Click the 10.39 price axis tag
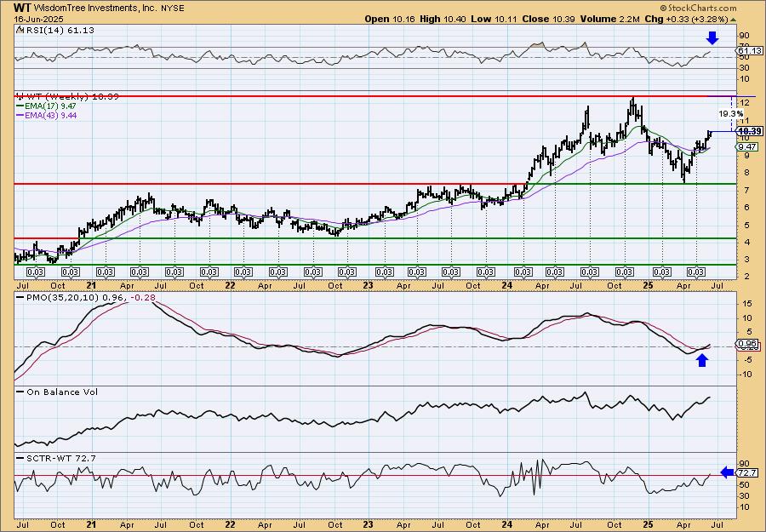Screen dimensions: 766x532 749,131
